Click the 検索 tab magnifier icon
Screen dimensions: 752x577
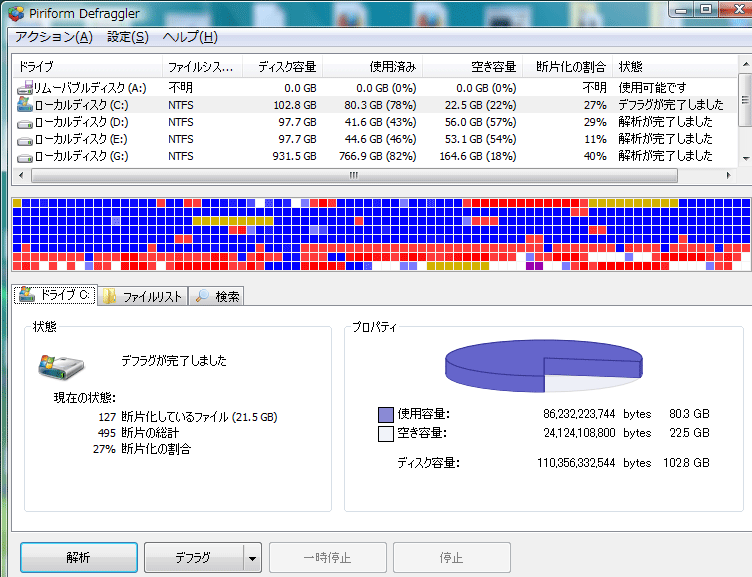[202, 296]
